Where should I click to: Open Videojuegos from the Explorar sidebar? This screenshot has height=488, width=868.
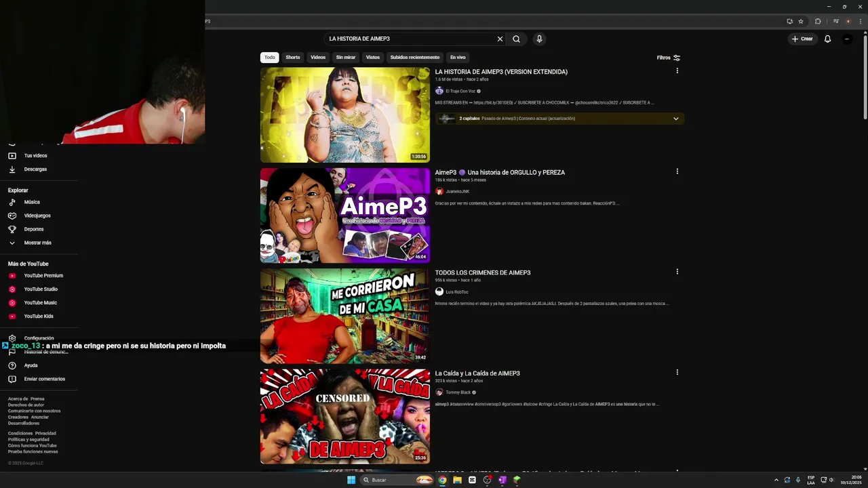click(37, 216)
